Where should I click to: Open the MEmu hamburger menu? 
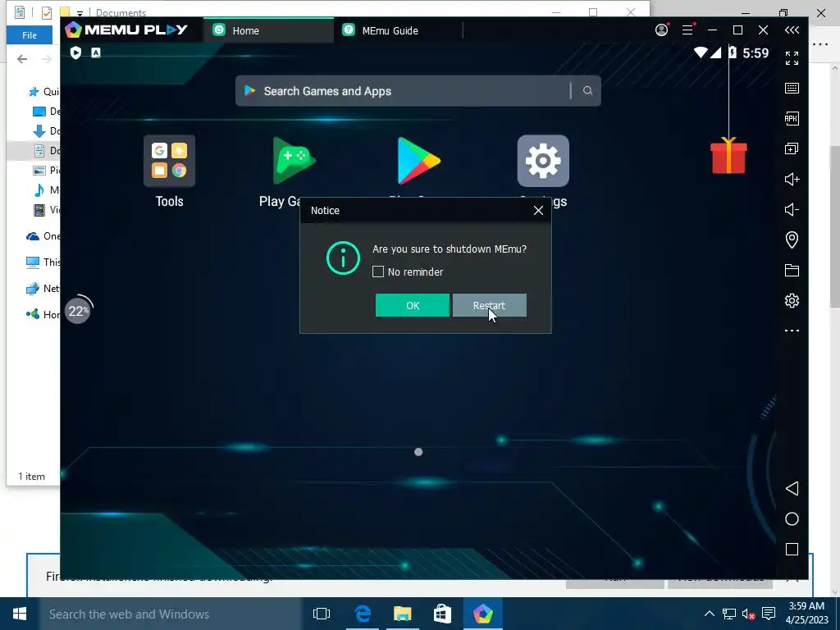pos(688,30)
